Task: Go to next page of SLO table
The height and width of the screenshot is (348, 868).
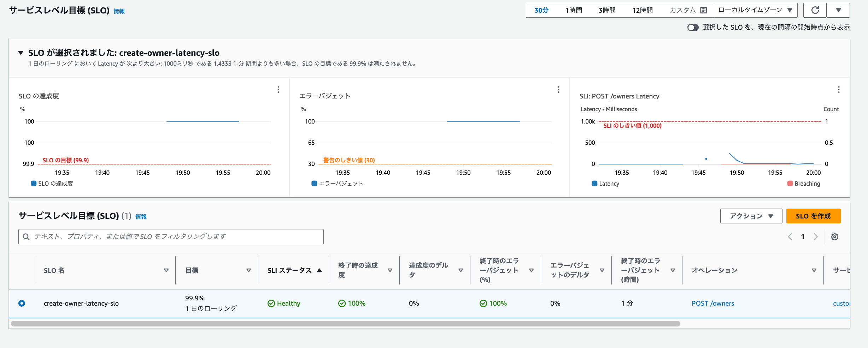Action: pos(816,237)
